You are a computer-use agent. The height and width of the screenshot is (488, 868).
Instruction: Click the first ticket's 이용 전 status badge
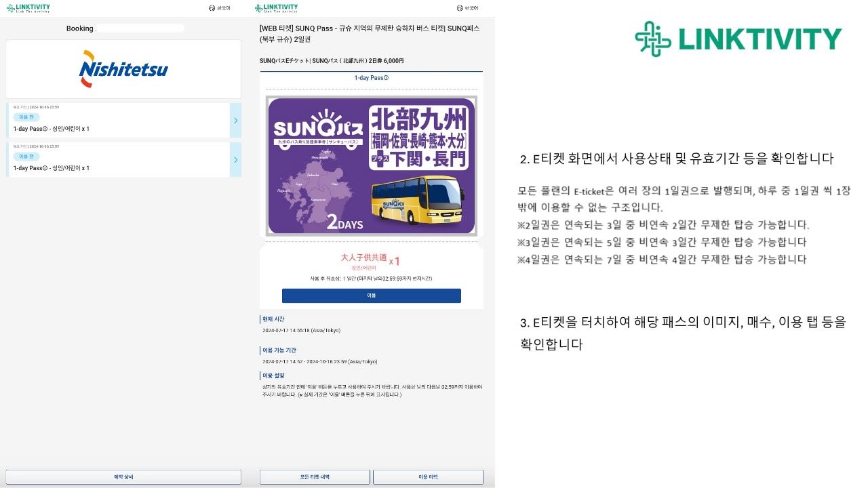pos(26,117)
